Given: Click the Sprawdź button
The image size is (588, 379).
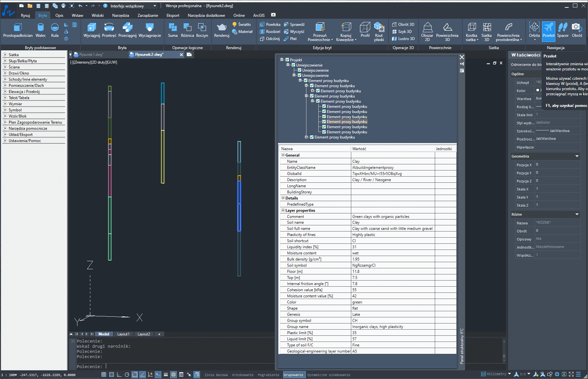Looking at the screenshot, I should (x=294, y=24).
